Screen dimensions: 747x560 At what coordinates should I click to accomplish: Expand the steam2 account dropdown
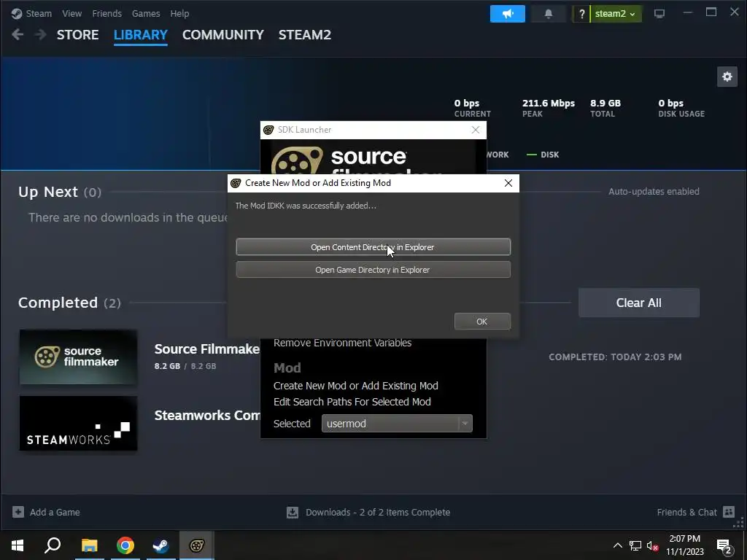[616, 14]
